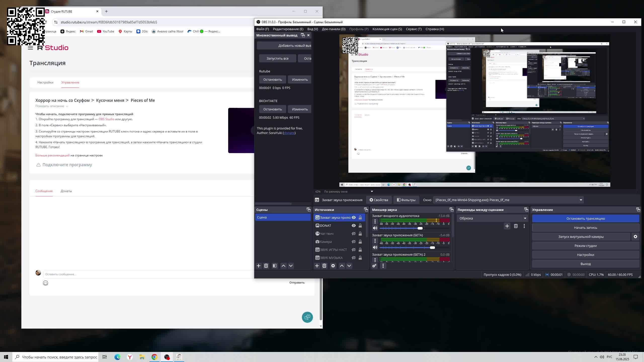Open the RUTUBE support chat bubble
This screenshot has height=362, width=644.
point(307,317)
